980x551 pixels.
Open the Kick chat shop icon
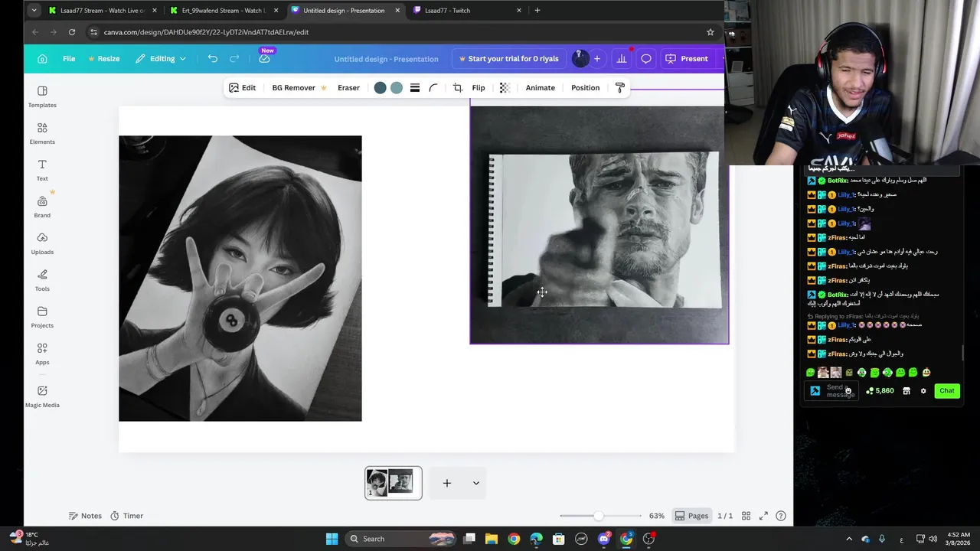click(x=906, y=391)
